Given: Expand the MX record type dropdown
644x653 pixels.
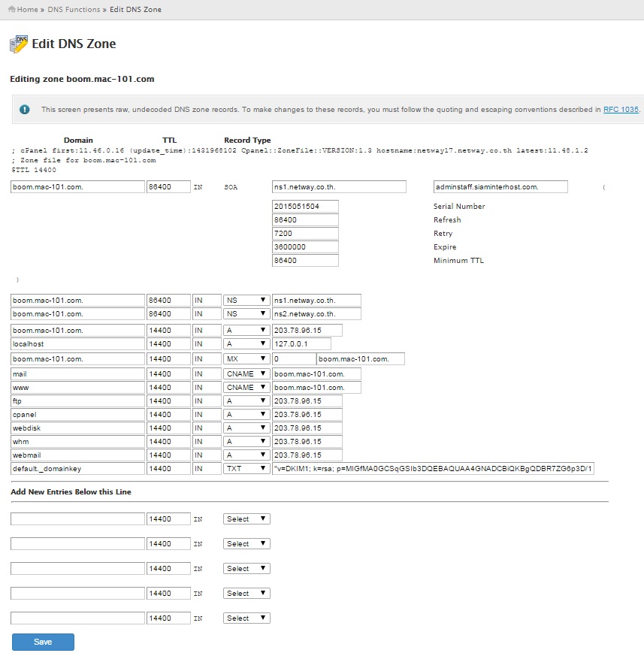Looking at the screenshot, I should pyautogui.click(x=246, y=359).
